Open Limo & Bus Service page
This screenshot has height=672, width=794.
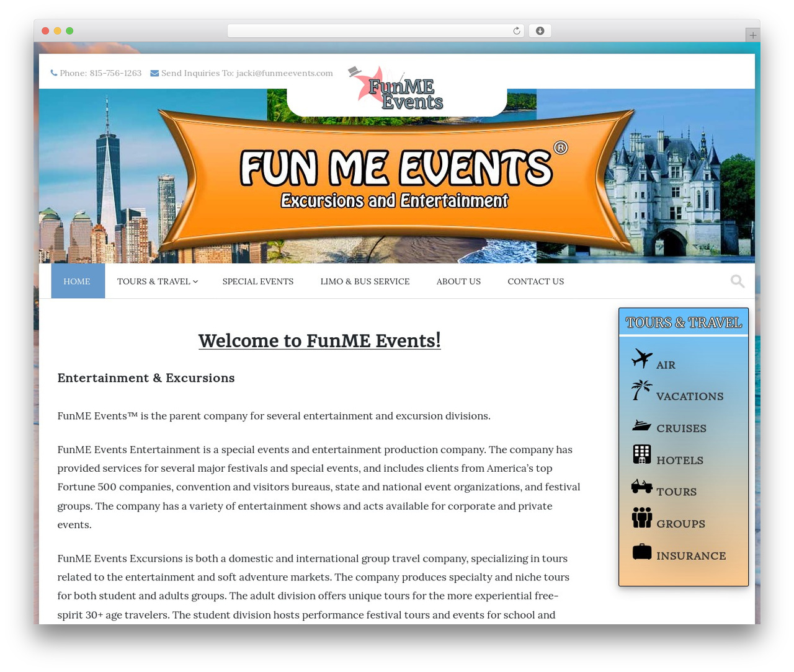tap(365, 281)
